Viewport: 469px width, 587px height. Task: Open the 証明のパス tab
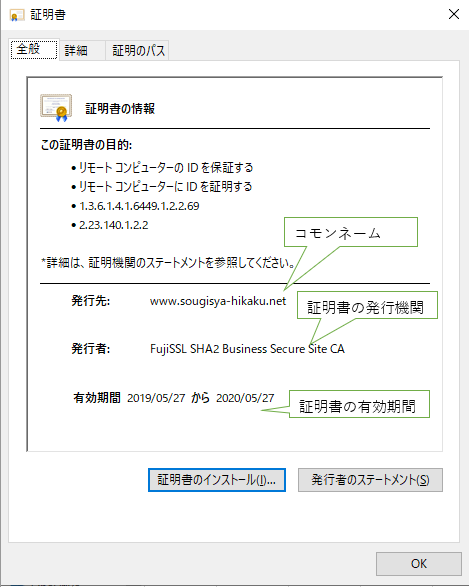137,50
